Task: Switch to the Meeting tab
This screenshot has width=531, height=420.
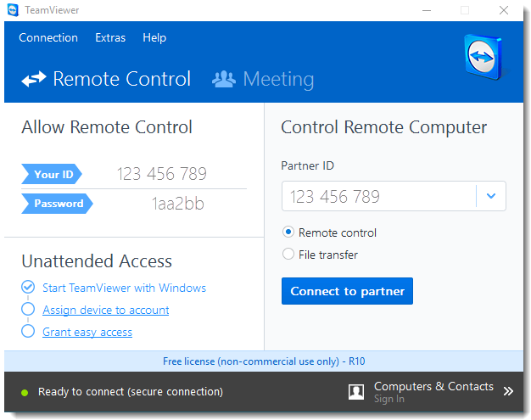Action: tap(277, 80)
